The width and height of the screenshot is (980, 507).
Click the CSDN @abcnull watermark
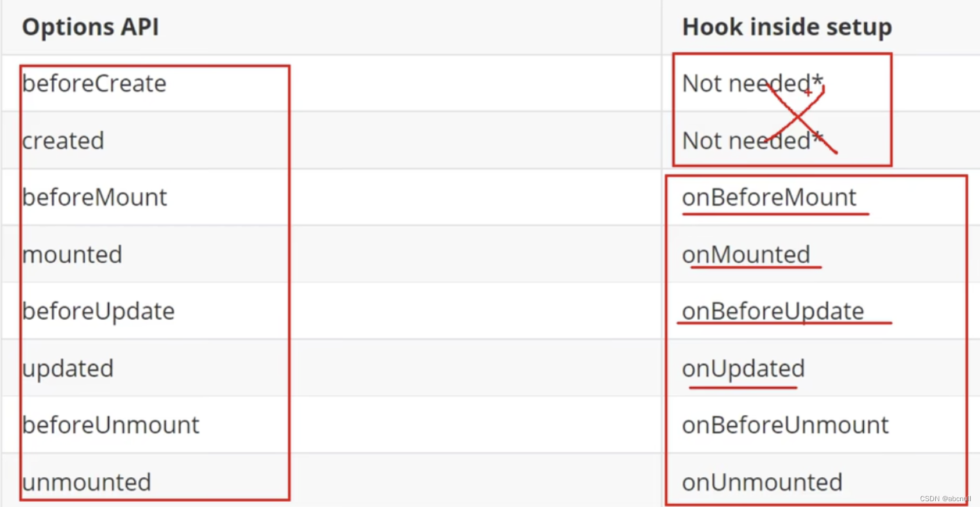point(945,499)
